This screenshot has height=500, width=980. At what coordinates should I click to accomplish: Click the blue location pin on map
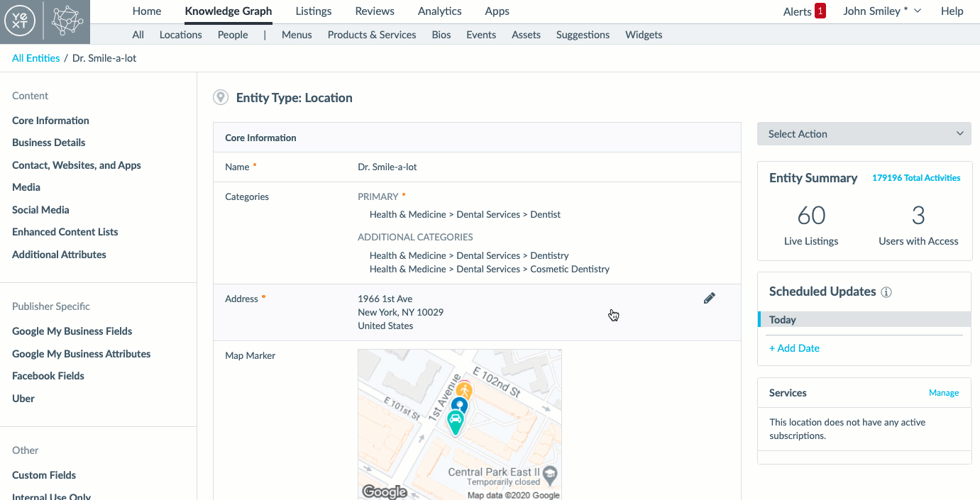pyautogui.click(x=460, y=406)
